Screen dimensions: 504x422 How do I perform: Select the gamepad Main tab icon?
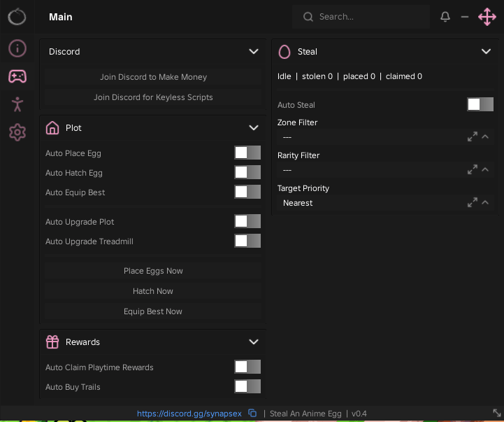17,76
